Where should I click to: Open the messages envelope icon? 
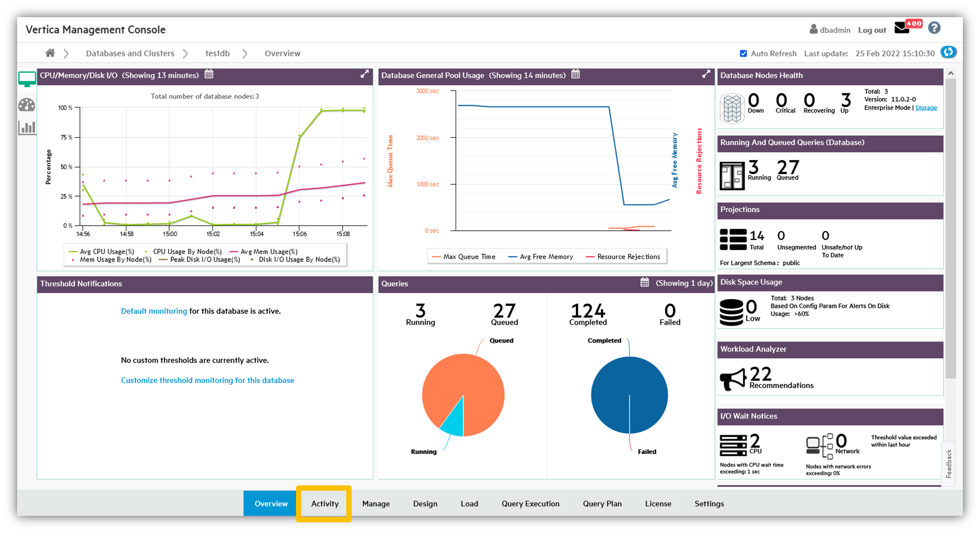tap(902, 29)
